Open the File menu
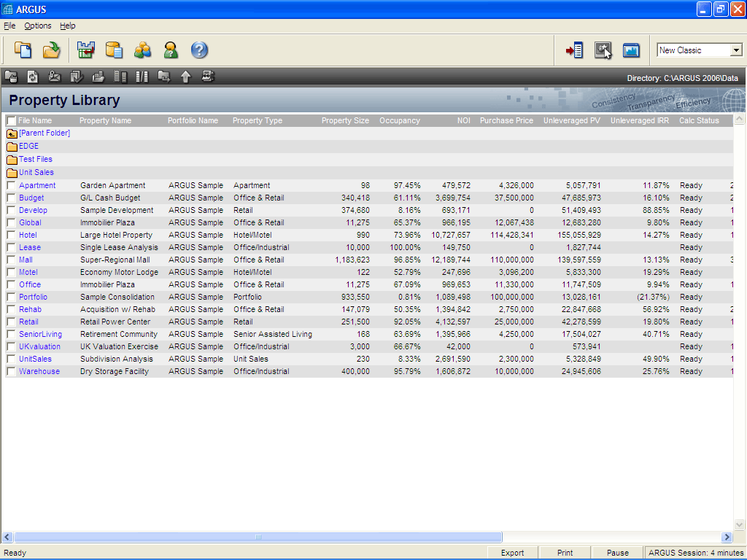The width and height of the screenshot is (747, 560). (x=9, y=26)
